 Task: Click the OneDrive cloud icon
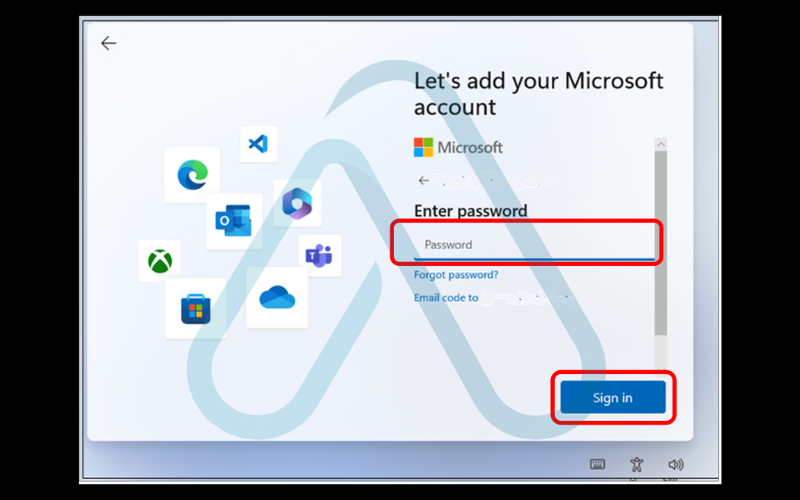(x=277, y=297)
